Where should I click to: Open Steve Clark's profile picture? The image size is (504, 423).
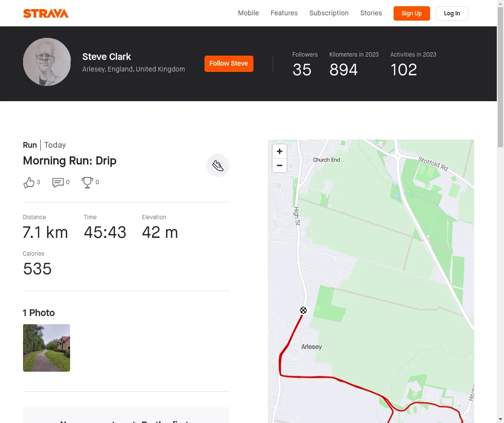click(x=47, y=62)
